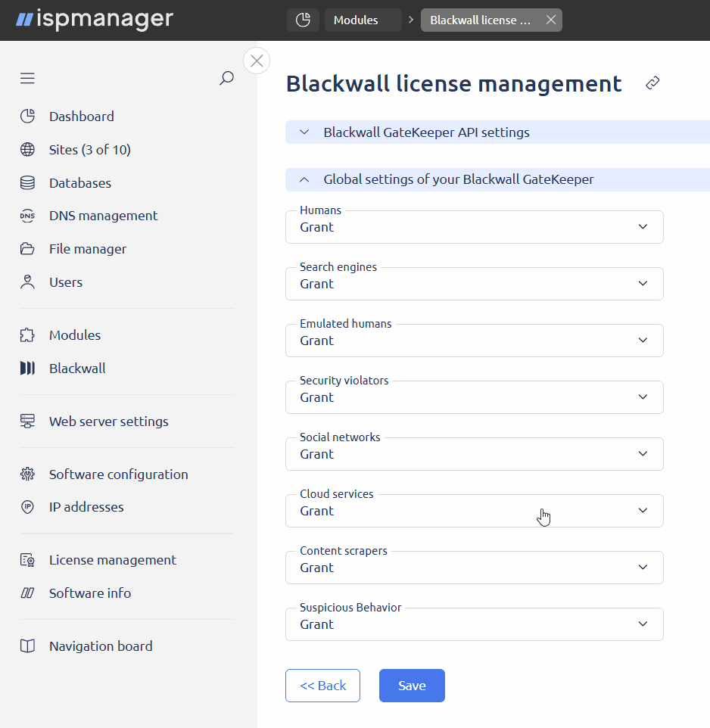Close the Blackwall license tab

(551, 20)
